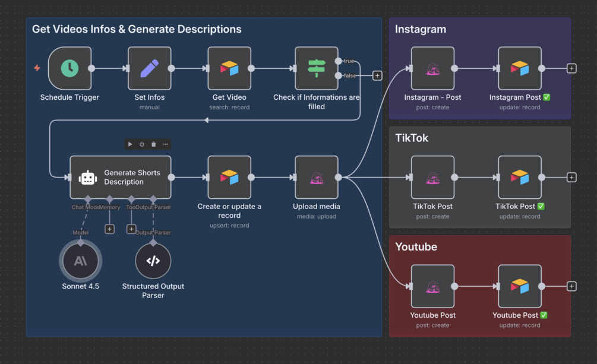Screen dimensions: 597x364
Task: Click the "Model" connector label above Sonnet
Action: point(80,233)
